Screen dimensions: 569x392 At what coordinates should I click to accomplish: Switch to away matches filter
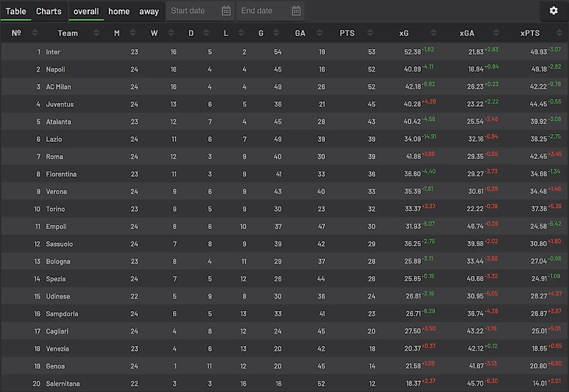point(149,11)
